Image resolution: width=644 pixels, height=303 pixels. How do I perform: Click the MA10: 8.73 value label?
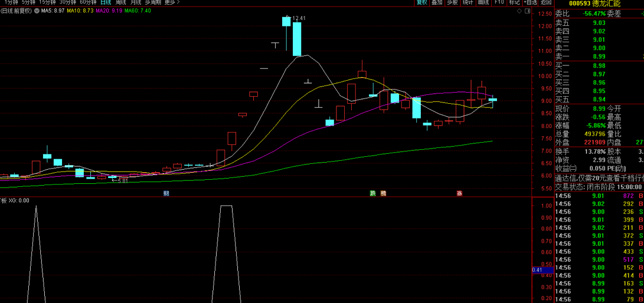81,11
